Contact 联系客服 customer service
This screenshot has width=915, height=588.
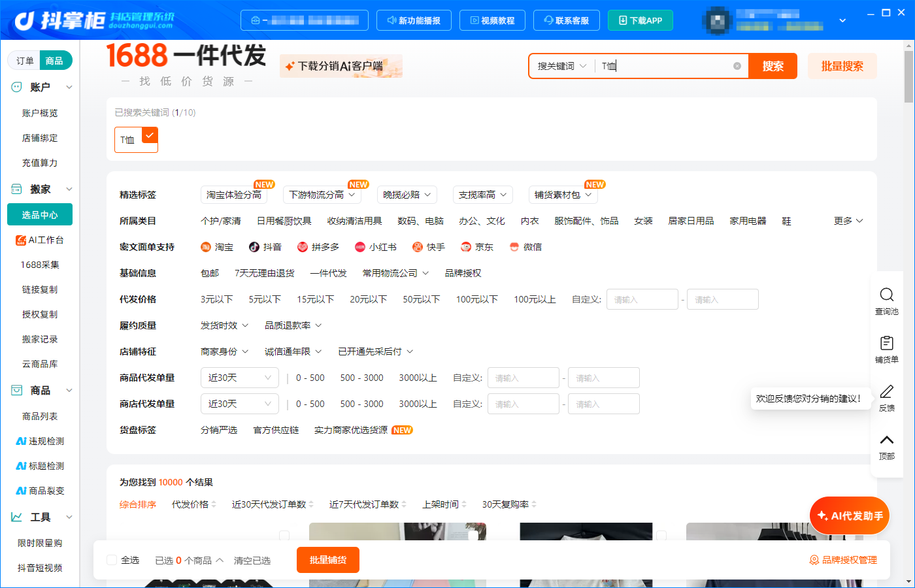pos(566,20)
